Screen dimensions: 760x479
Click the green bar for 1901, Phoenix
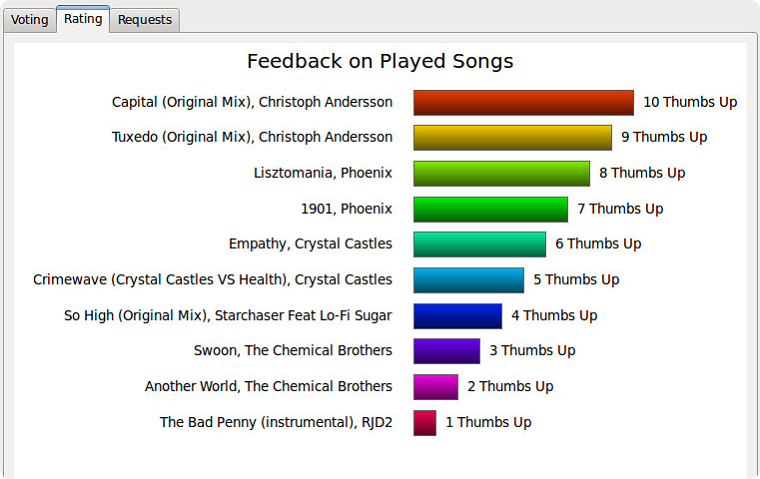click(x=491, y=209)
